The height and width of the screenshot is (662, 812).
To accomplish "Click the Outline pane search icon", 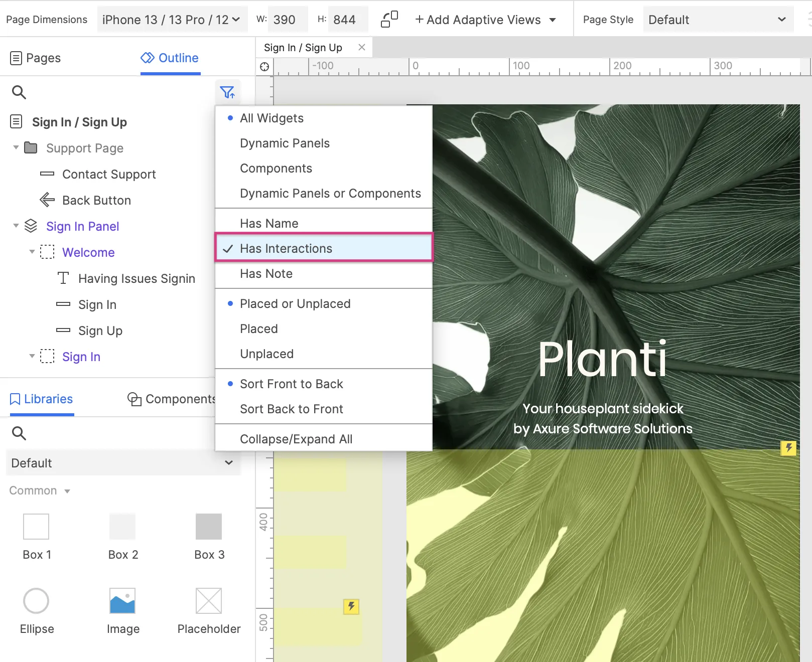I will (x=19, y=92).
